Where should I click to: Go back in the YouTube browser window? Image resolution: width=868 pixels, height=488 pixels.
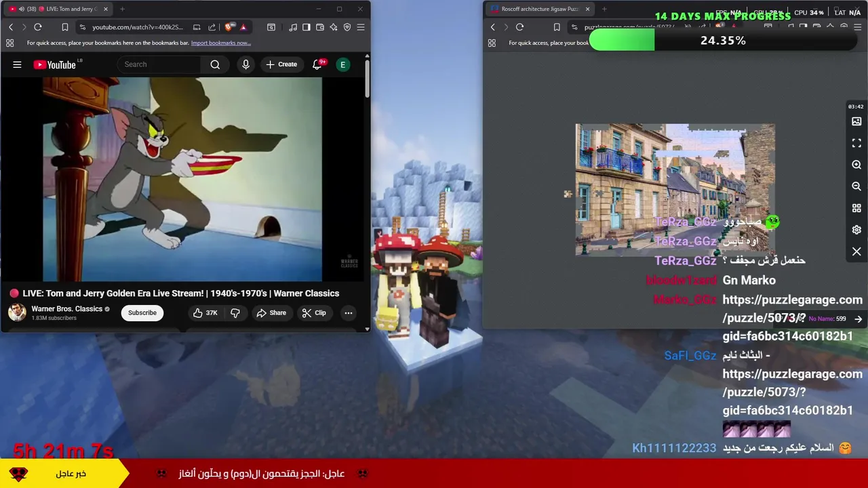[11, 27]
